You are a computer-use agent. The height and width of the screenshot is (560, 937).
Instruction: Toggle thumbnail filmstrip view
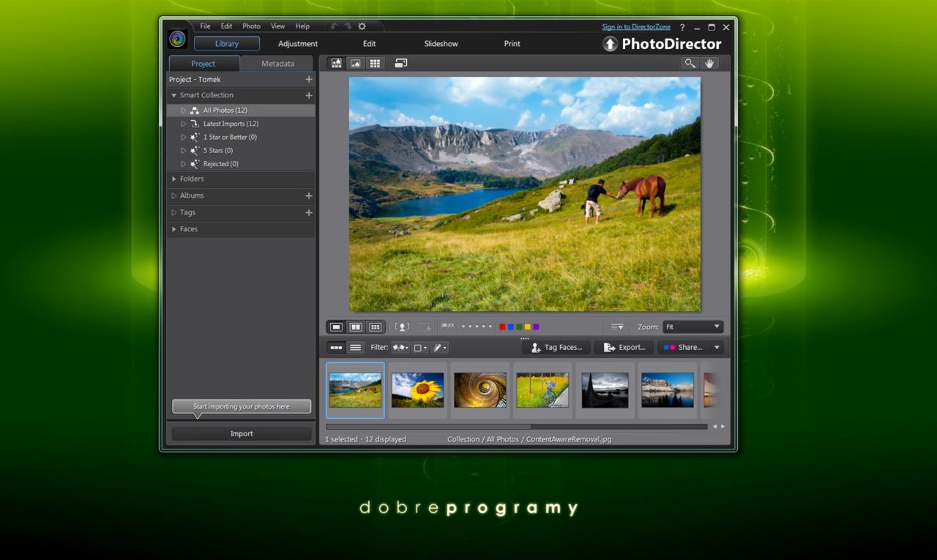coord(336,348)
